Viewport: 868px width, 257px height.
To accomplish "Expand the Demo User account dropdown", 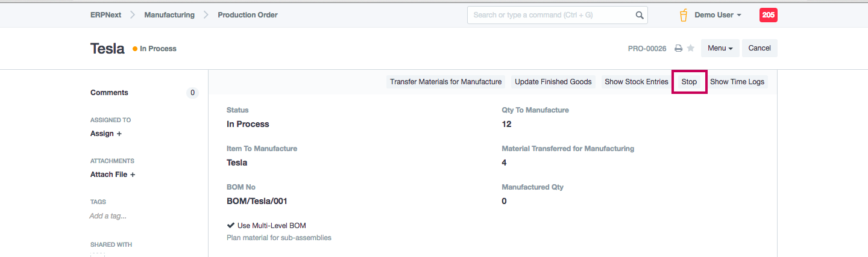I will tap(717, 15).
